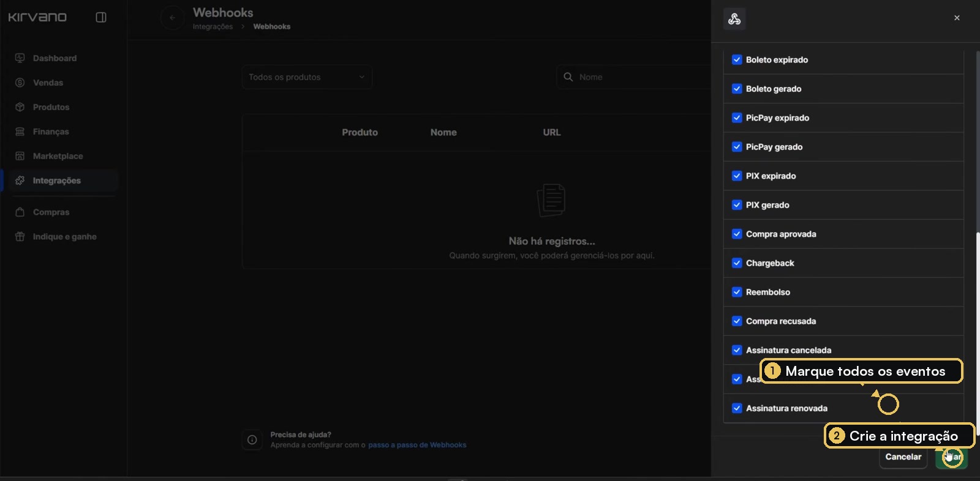
Task: Expand the Todos os produtos dropdown
Action: 307,77
